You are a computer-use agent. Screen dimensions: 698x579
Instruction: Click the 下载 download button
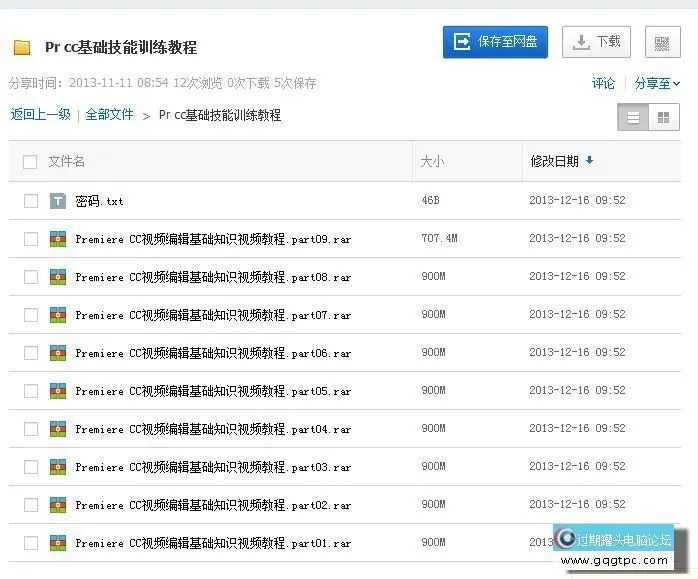click(x=596, y=42)
